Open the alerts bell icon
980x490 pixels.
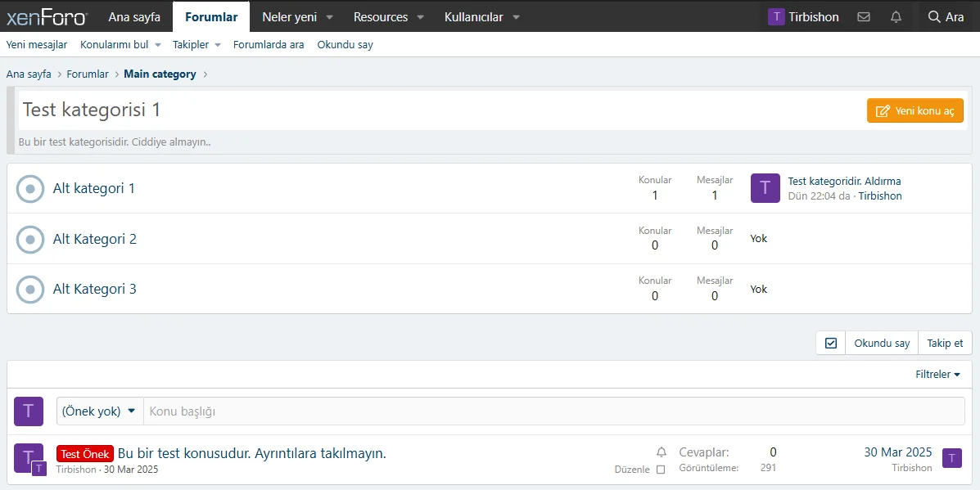(x=896, y=16)
